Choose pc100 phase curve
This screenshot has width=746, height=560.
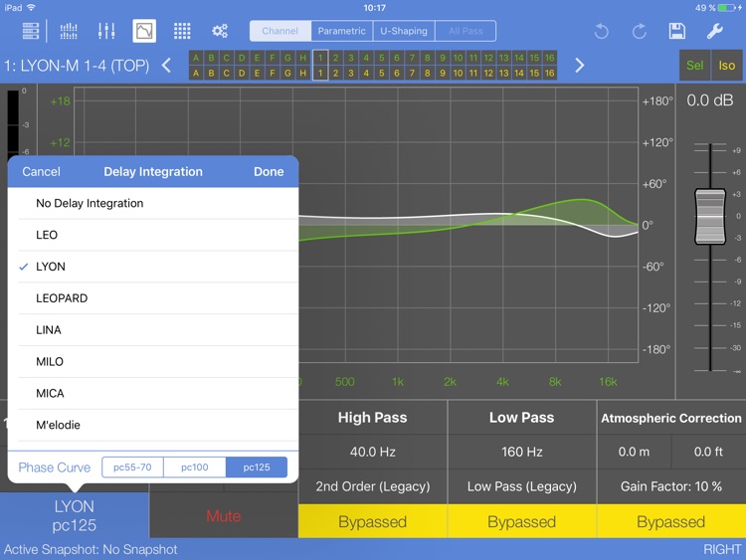(195, 467)
